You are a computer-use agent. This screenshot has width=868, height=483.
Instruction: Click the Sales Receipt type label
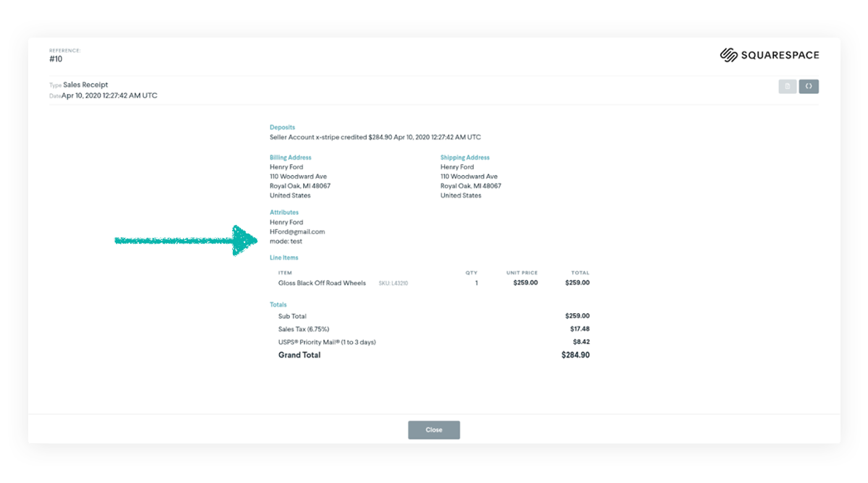[85, 85]
